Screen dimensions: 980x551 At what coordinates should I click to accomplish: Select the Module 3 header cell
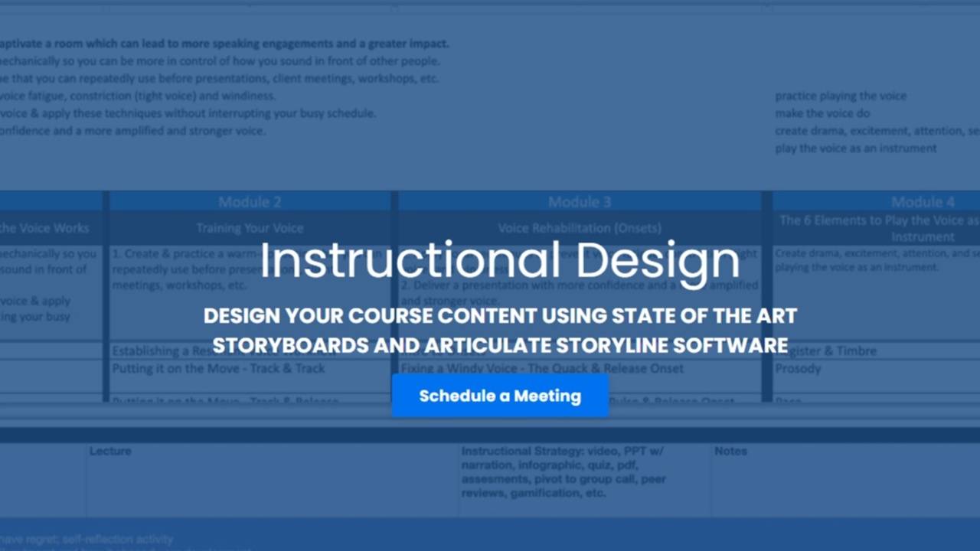580,201
